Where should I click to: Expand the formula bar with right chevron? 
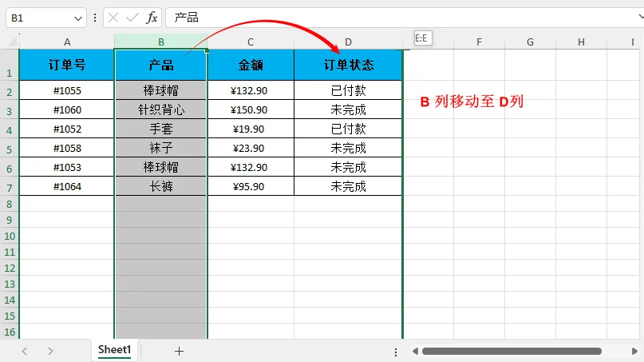(641, 17)
